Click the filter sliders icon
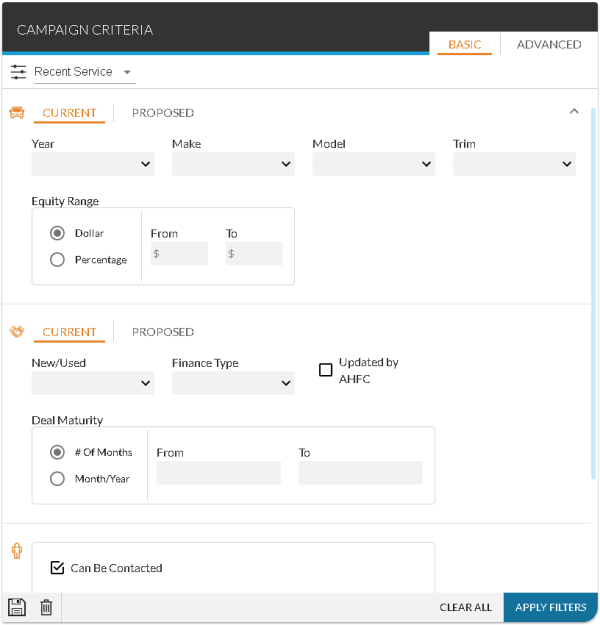 tap(18, 72)
